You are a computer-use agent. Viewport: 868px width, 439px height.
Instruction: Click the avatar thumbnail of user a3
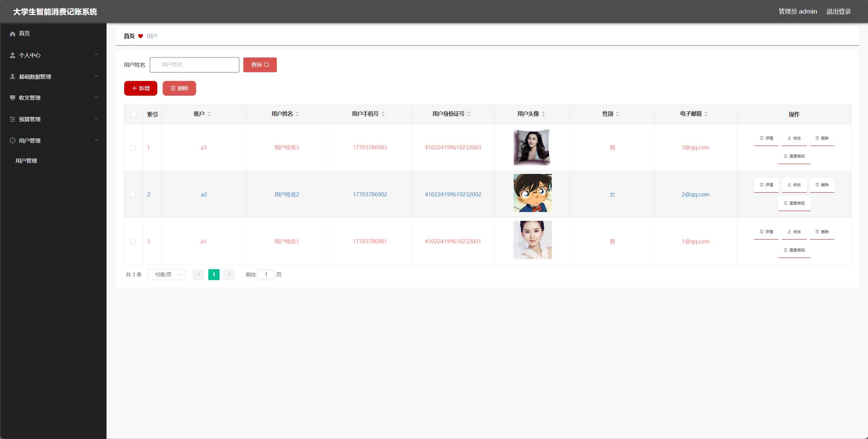(x=532, y=147)
